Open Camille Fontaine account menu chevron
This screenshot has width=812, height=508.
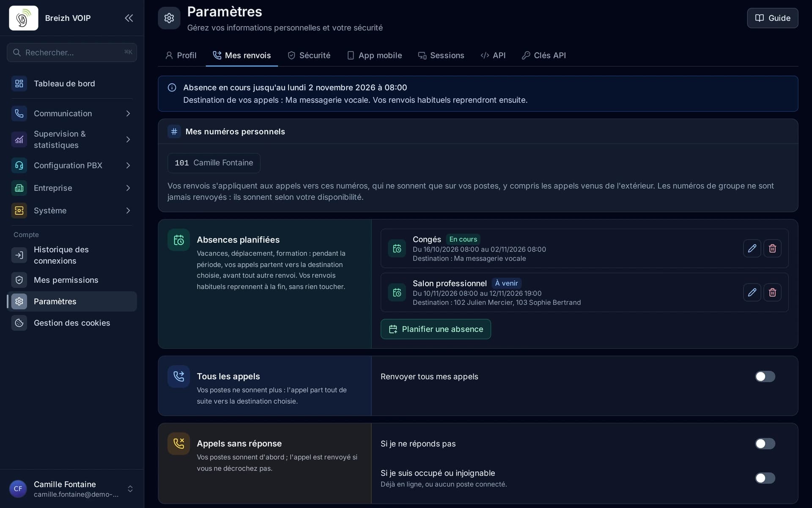pyautogui.click(x=130, y=489)
